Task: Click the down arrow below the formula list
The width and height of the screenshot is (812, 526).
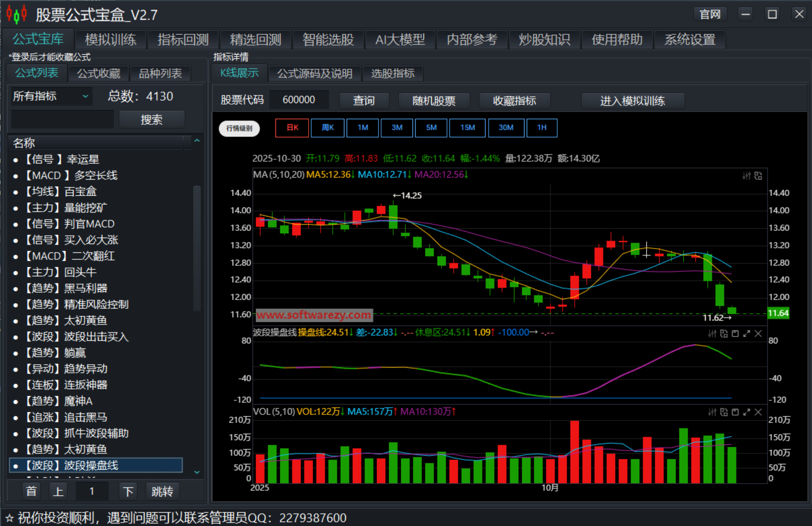Action: (196, 472)
